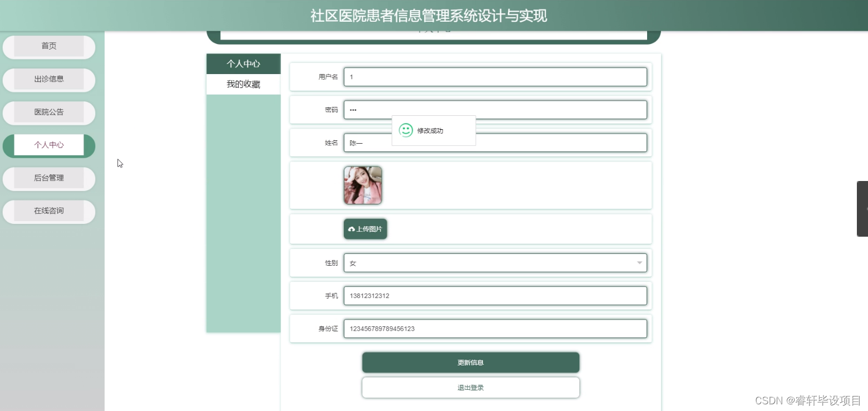Open the 出诊信息 sidebar item

pos(48,80)
